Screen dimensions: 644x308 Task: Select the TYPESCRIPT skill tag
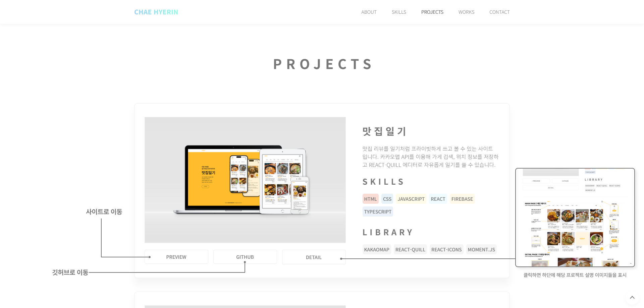click(378, 211)
